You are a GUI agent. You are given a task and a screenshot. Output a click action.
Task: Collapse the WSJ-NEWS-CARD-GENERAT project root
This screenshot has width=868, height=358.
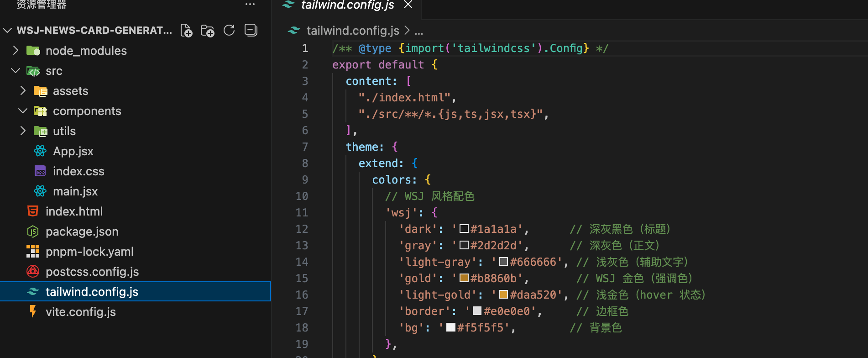pos(7,31)
